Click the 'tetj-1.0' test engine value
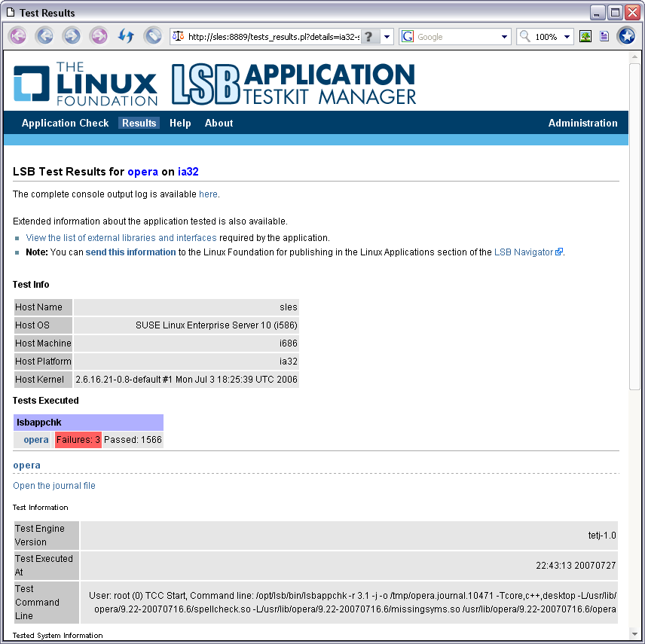 [x=602, y=536]
